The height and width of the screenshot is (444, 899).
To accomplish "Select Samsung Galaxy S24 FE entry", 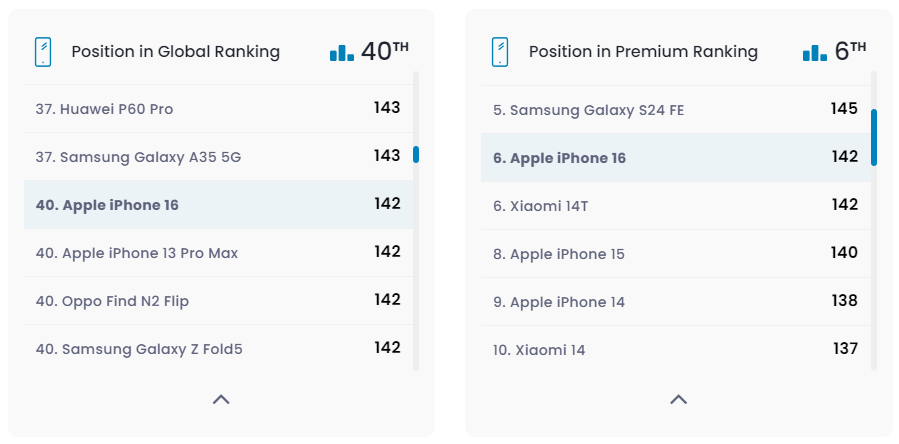I will point(588,110).
